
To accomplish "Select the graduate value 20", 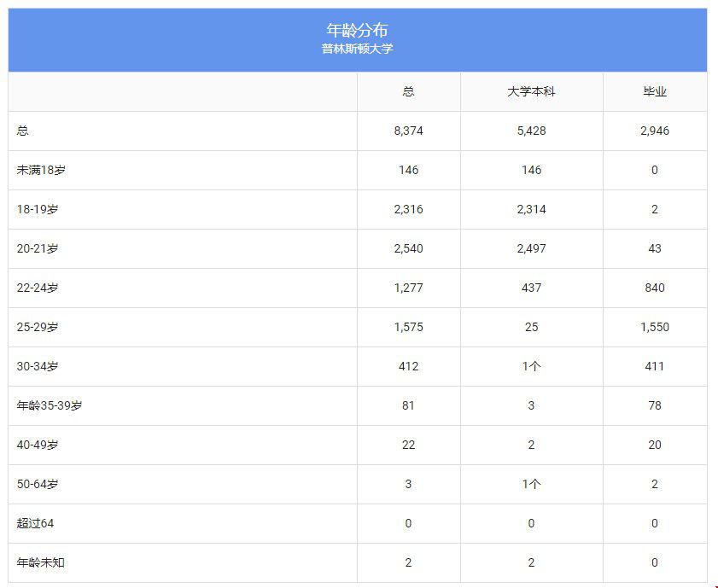I will 654,445.
